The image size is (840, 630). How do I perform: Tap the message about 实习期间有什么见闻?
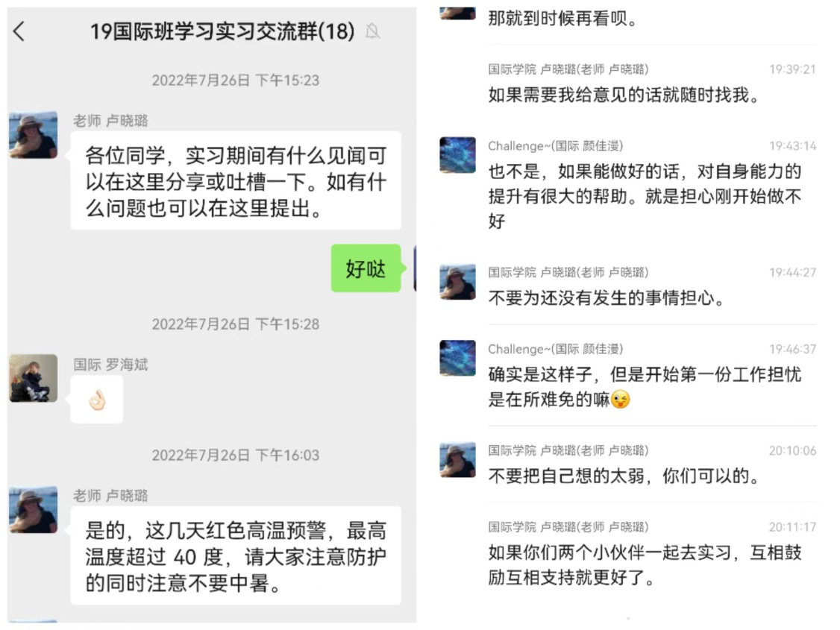point(236,181)
